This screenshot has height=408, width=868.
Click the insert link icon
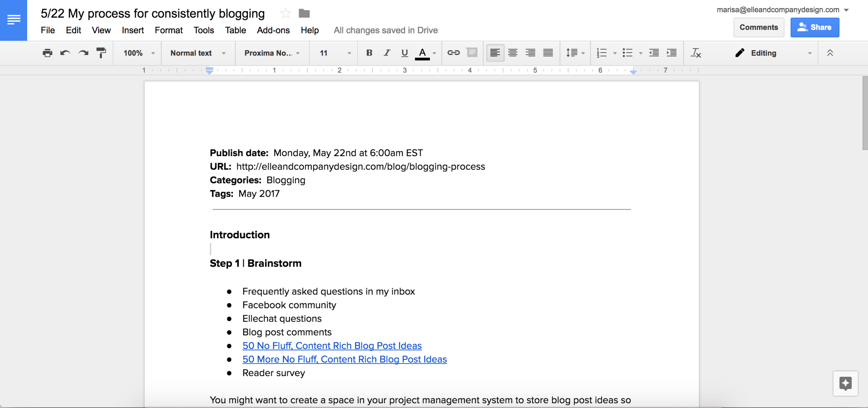[x=453, y=53]
